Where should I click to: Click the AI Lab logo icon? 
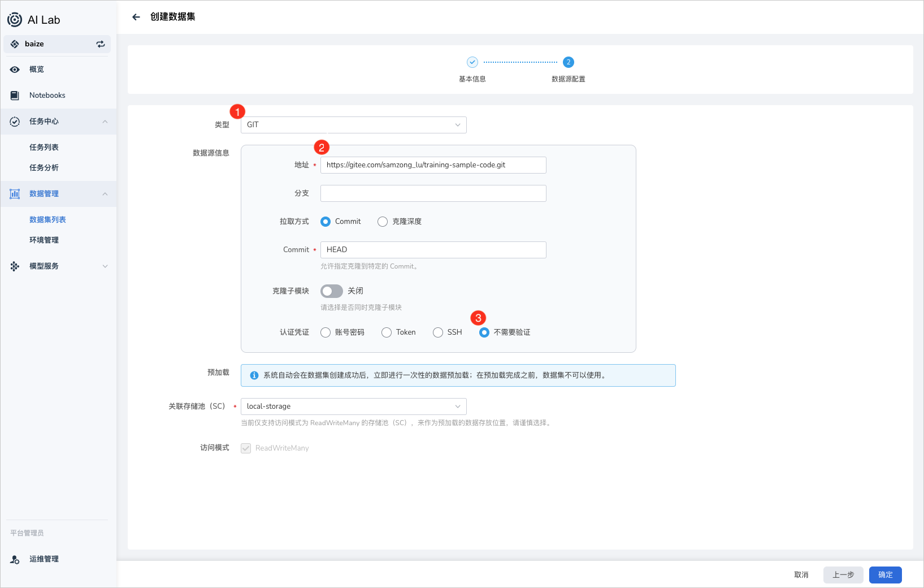pyautogui.click(x=15, y=20)
